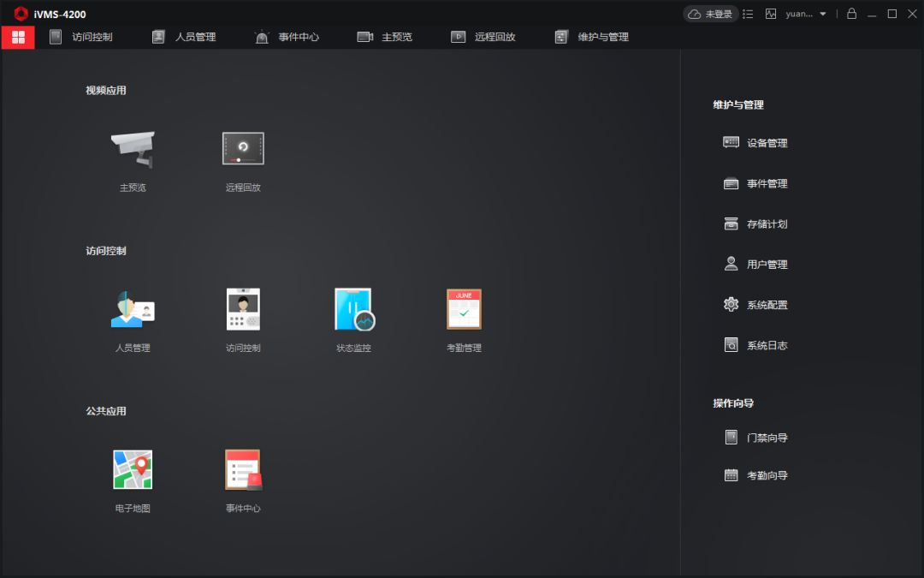This screenshot has height=578, width=924.
Task: Open 设备管理 in the right panel
Action: click(755, 143)
